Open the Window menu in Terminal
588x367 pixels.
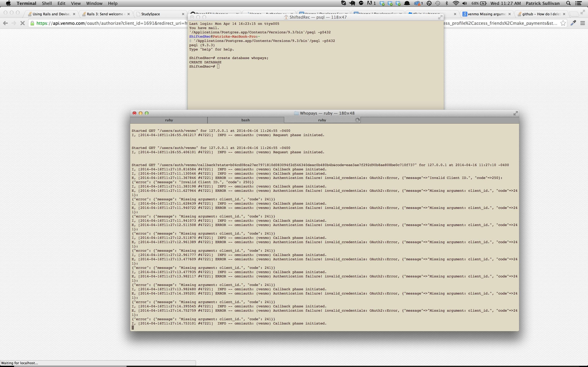point(94,3)
